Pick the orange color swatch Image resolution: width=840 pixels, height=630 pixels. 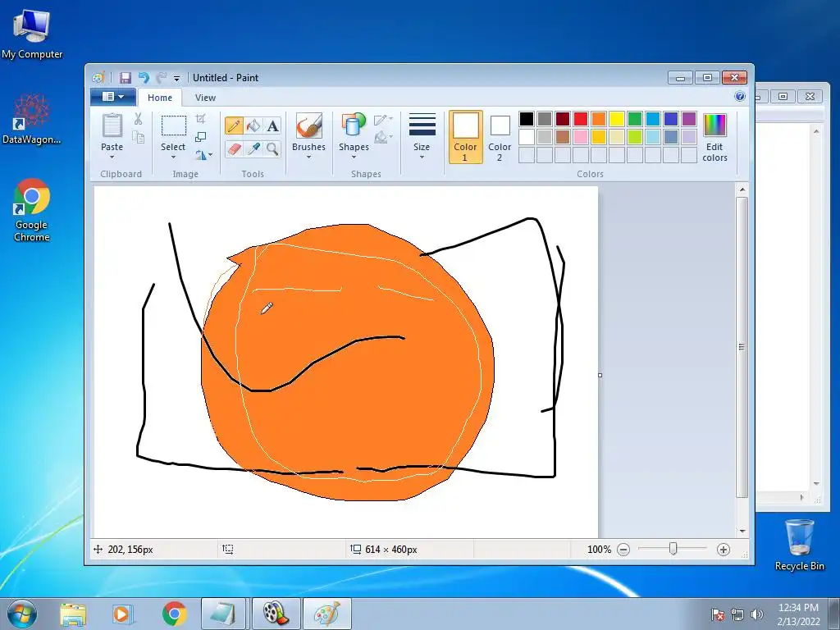598,119
